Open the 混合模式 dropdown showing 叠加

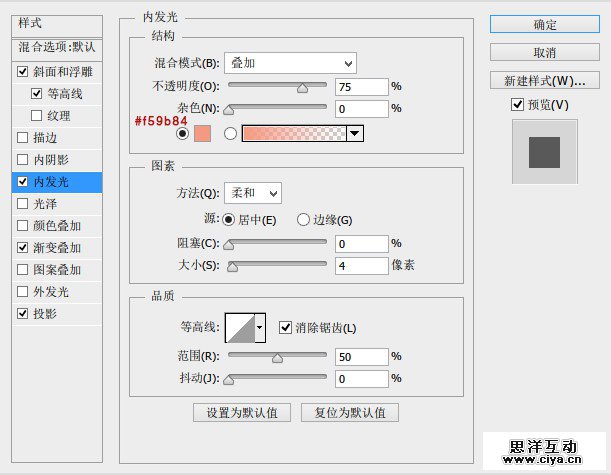coord(290,63)
